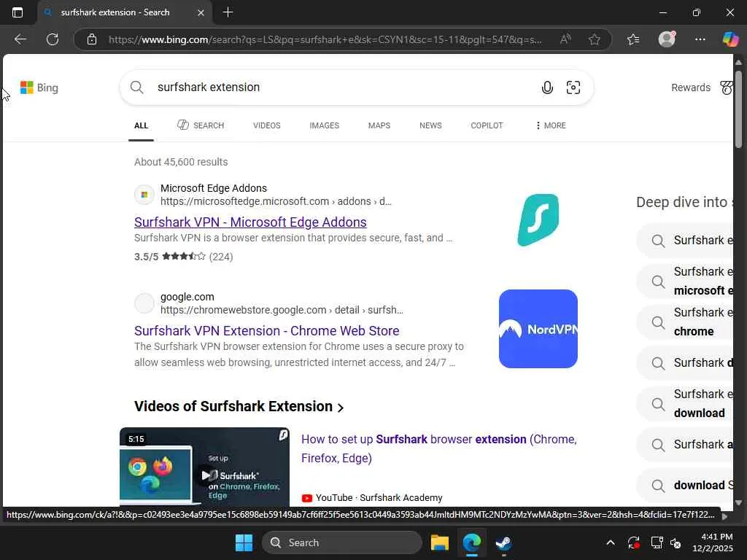View site information lock icon
Image resolution: width=747 pixels, height=560 pixels.
pyautogui.click(x=92, y=39)
